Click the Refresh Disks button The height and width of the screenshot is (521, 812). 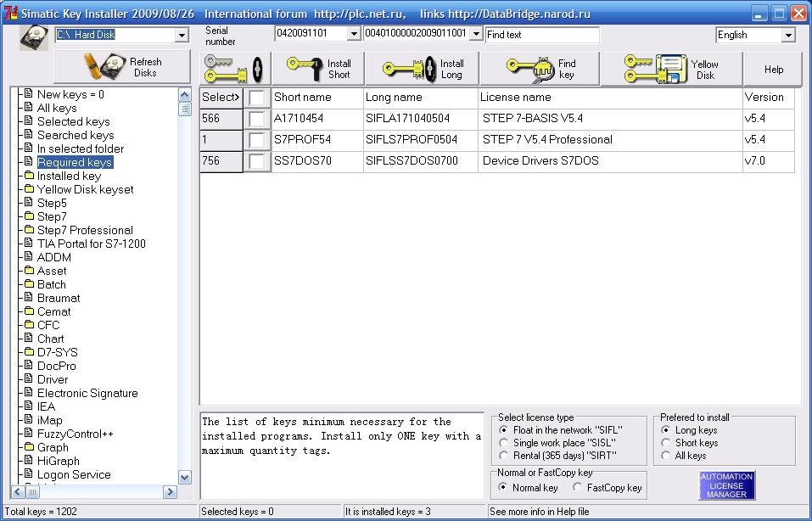coord(122,67)
